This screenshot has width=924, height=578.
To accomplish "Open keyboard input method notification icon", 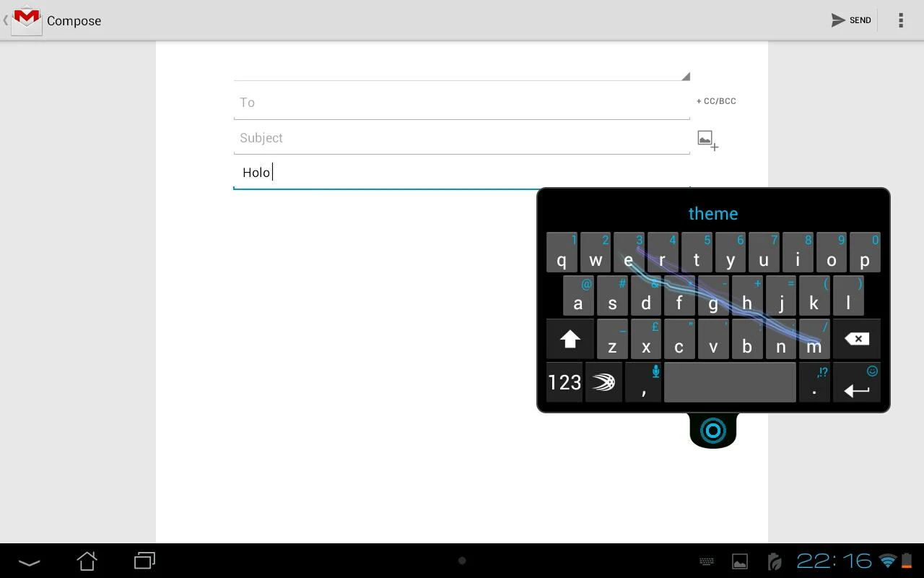I will pos(707,561).
